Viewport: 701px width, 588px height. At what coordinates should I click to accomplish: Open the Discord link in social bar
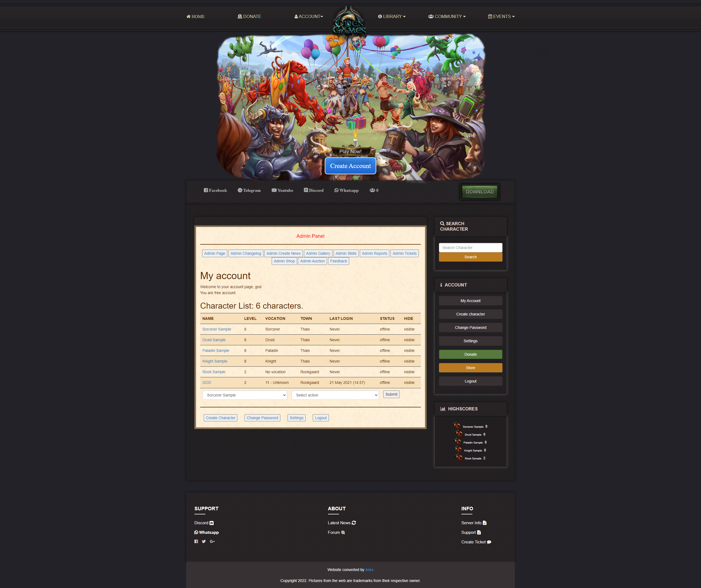[314, 190]
